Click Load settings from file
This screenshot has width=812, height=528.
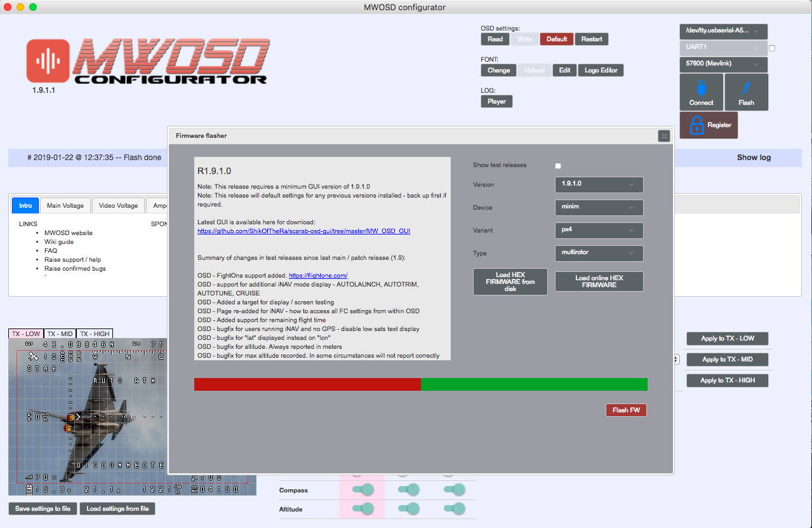tap(117, 509)
